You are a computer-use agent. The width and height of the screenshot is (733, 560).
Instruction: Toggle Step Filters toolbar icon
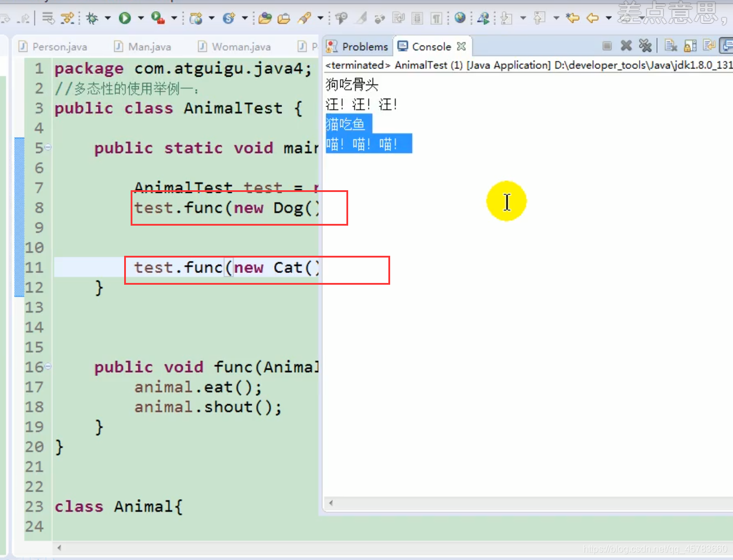[x=68, y=18]
